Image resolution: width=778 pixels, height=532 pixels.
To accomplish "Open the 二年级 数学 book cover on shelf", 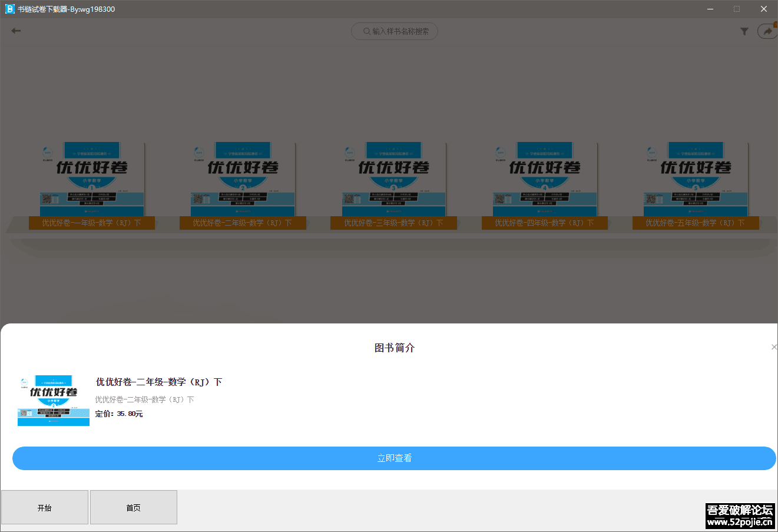I will point(243,179).
